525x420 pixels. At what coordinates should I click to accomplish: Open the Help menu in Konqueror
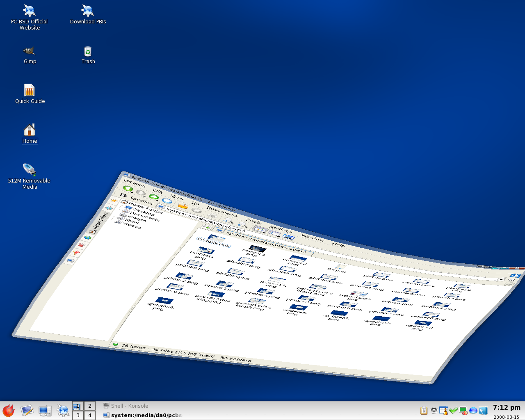[x=338, y=244]
